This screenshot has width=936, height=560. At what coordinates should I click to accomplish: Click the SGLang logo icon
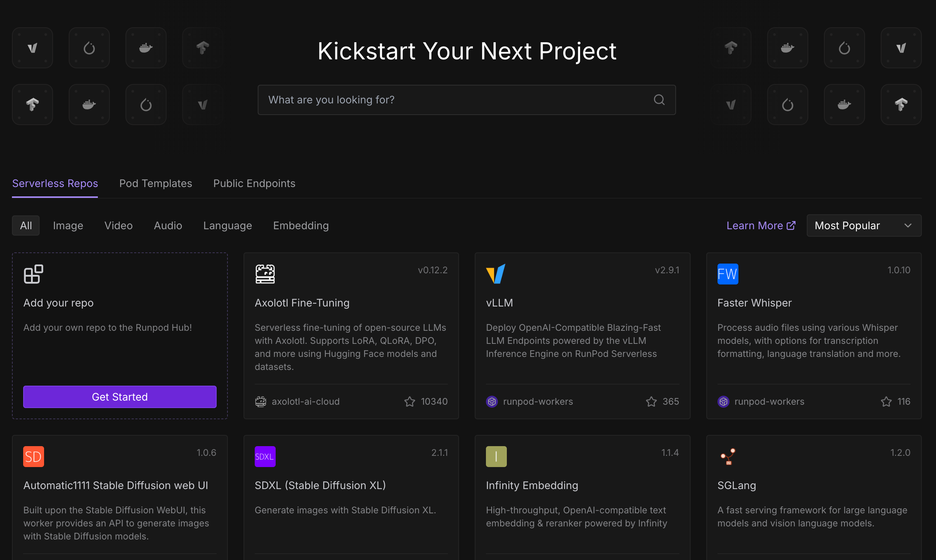click(x=727, y=457)
